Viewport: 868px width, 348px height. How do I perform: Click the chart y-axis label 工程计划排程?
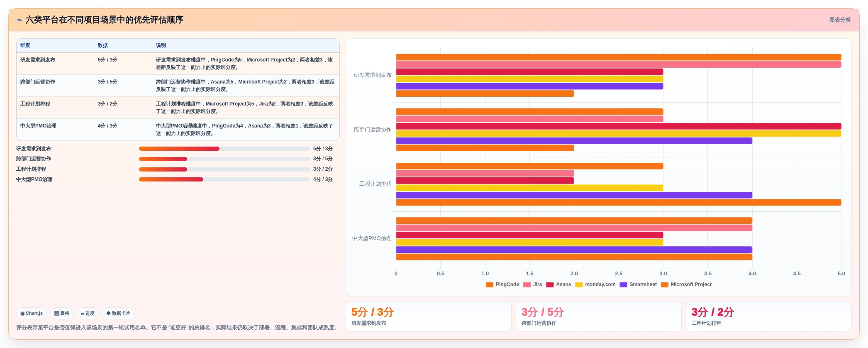point(375,184)
